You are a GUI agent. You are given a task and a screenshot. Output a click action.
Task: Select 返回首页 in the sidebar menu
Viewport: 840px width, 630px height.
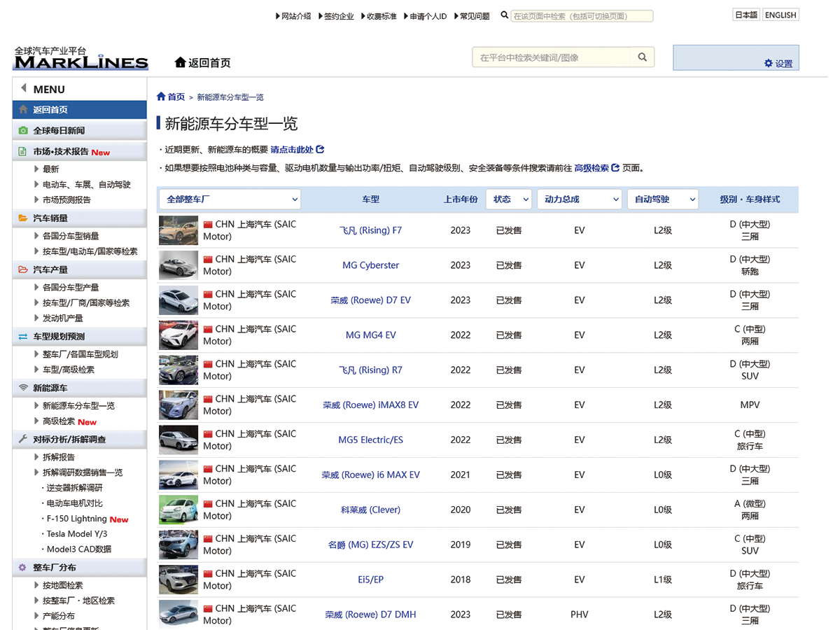pos(80,109)
